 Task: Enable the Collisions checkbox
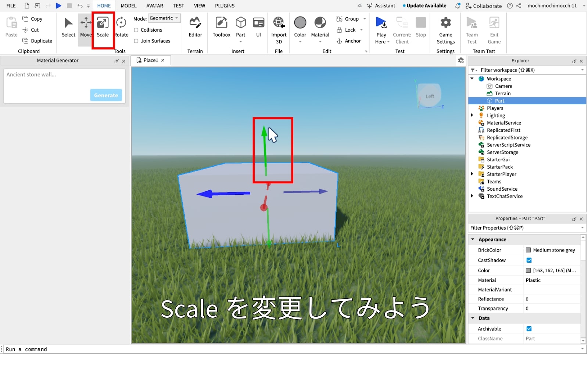click(x=136, y=30)
